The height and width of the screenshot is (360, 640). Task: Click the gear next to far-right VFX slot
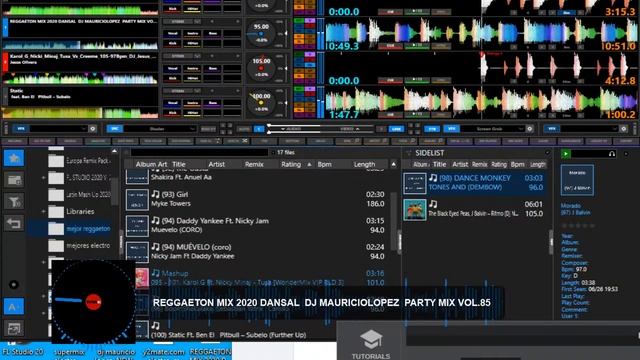pyautogui.click(x=623, y=129)
